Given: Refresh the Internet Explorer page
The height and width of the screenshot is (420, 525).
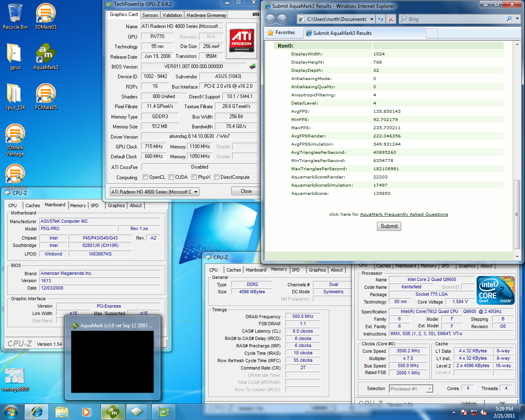Looking at the screenshot, I should click(x=381, y=19).
